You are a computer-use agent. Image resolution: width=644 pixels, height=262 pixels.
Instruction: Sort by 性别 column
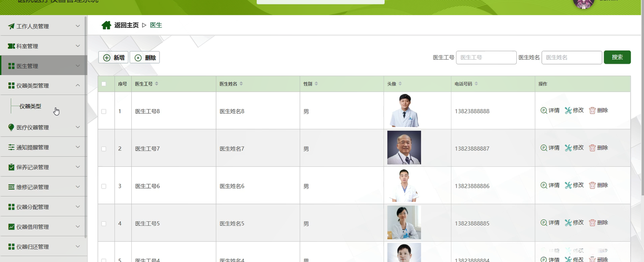tap(316, 84)
